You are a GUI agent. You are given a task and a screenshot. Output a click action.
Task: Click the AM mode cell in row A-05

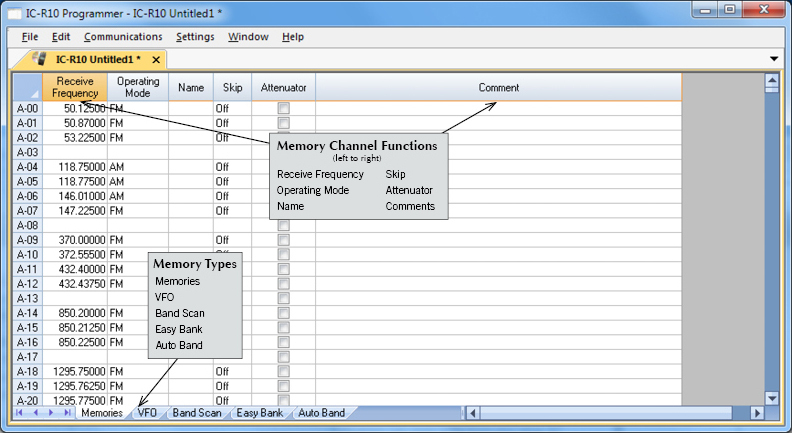137,181
